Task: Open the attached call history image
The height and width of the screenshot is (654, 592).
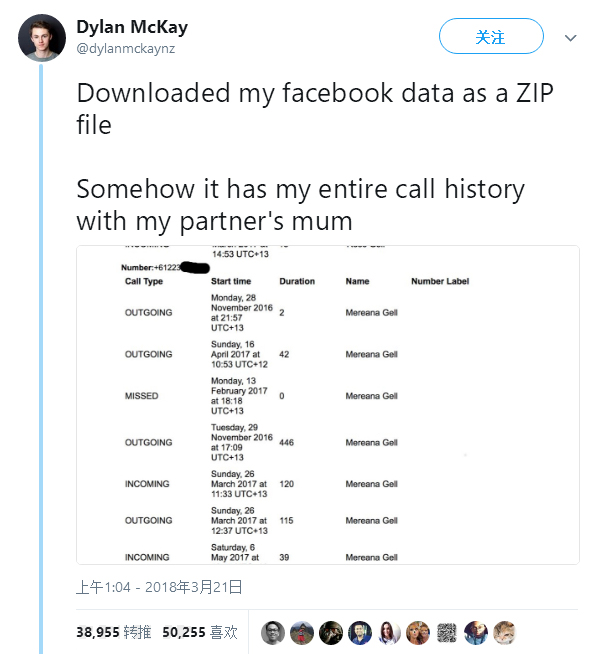Action: pos(327,405)
